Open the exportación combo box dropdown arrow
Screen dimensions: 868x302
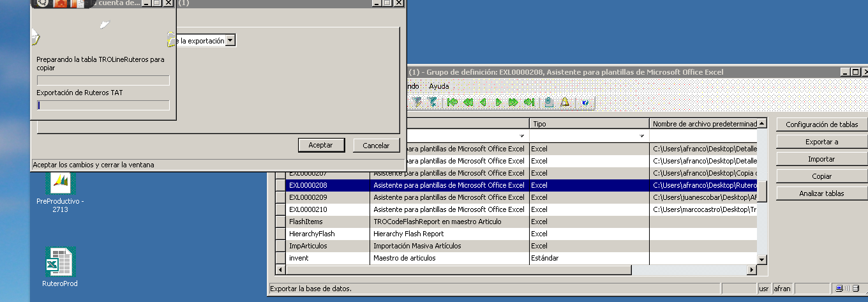[230, 41]
